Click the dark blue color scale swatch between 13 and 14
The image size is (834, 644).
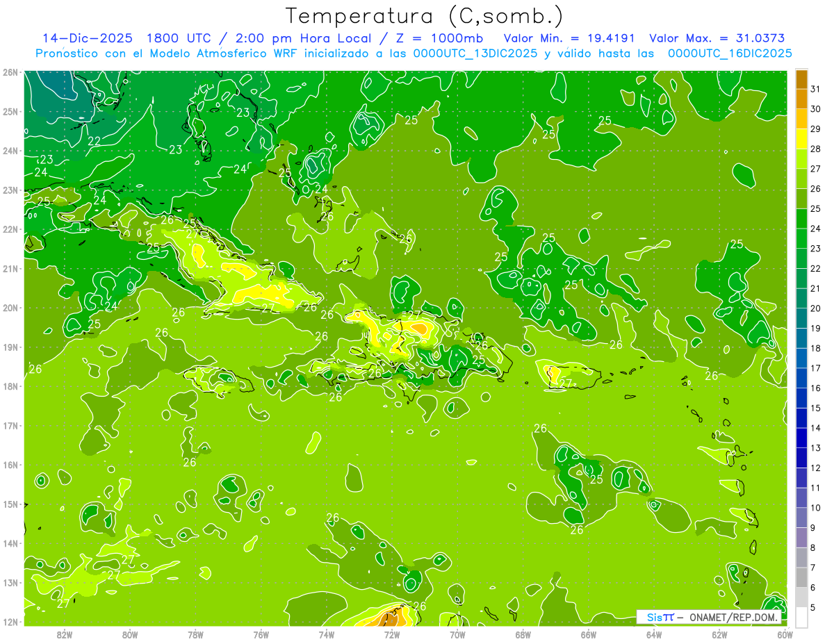(x=801, y=438)
